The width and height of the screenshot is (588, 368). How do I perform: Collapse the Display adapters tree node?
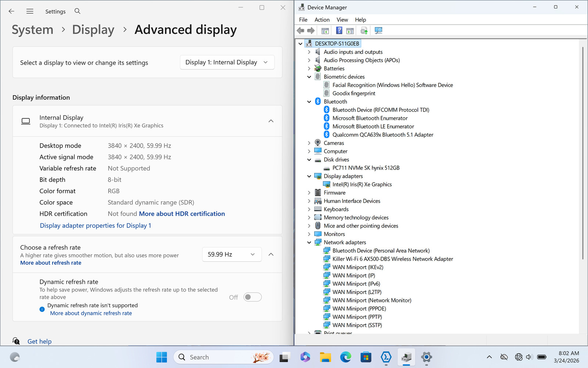(309, 176)
